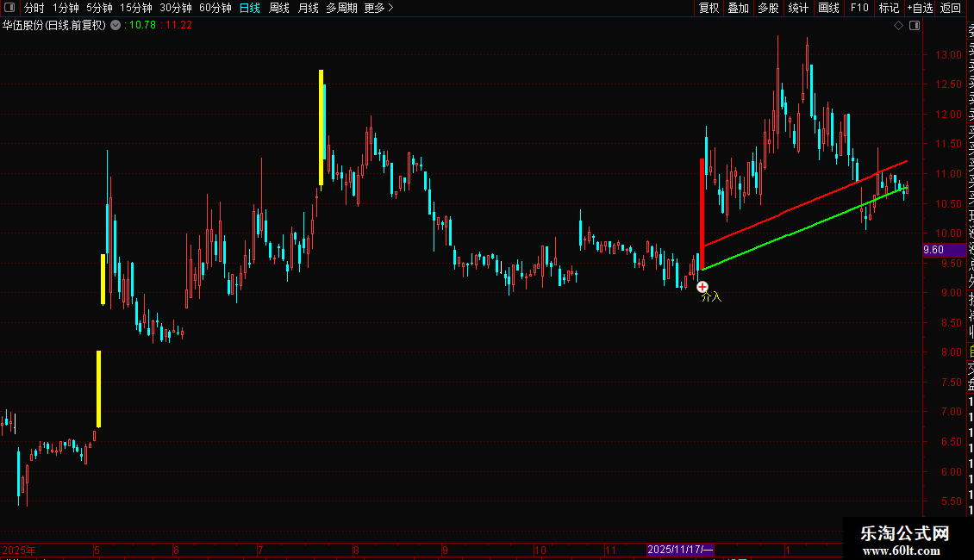Expand the 更多 period options
This screenshot has height=560, width=974.
378,8
